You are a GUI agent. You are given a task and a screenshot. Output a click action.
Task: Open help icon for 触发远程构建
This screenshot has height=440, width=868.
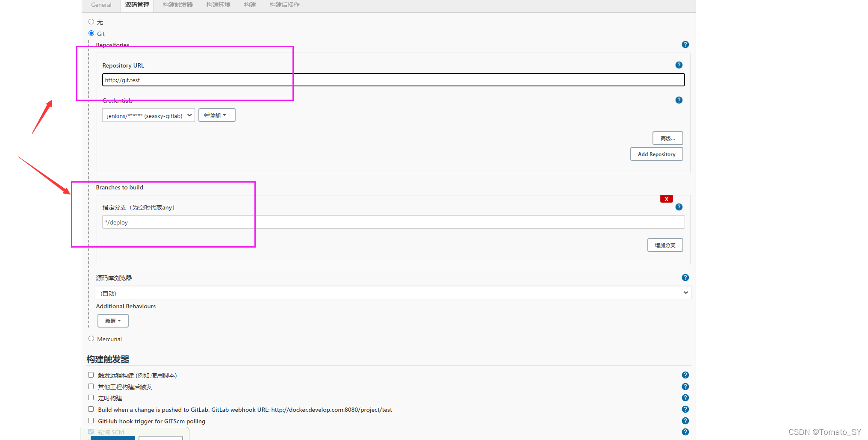[685, 375]
